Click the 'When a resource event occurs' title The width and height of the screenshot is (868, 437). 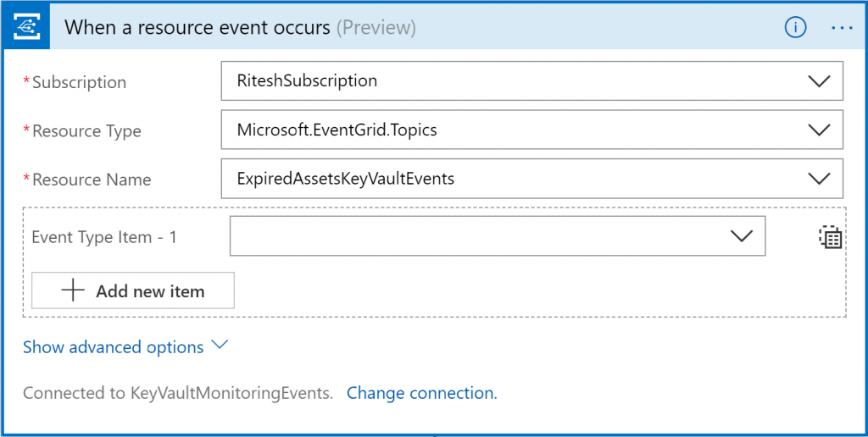coord(197,28)
